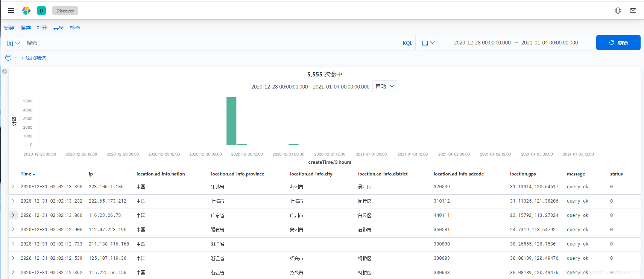Click end date 2021-01-04 00:00:00.000
The image size is (644, 279).
[550, 43]
